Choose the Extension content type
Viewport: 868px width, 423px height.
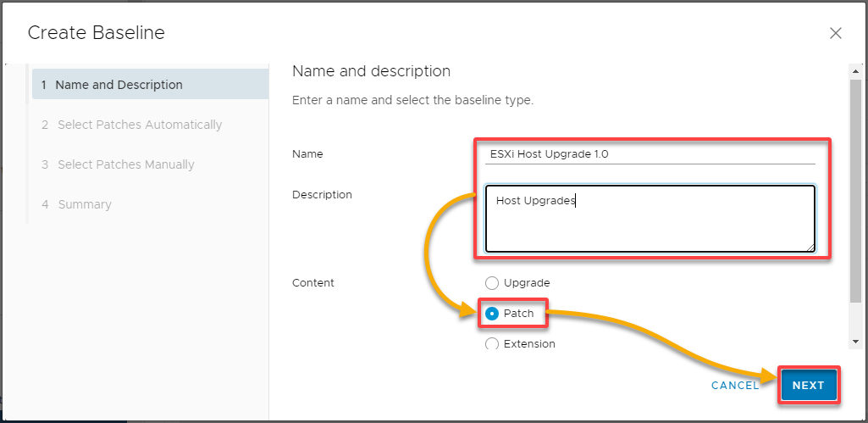[x=491, y=344]
